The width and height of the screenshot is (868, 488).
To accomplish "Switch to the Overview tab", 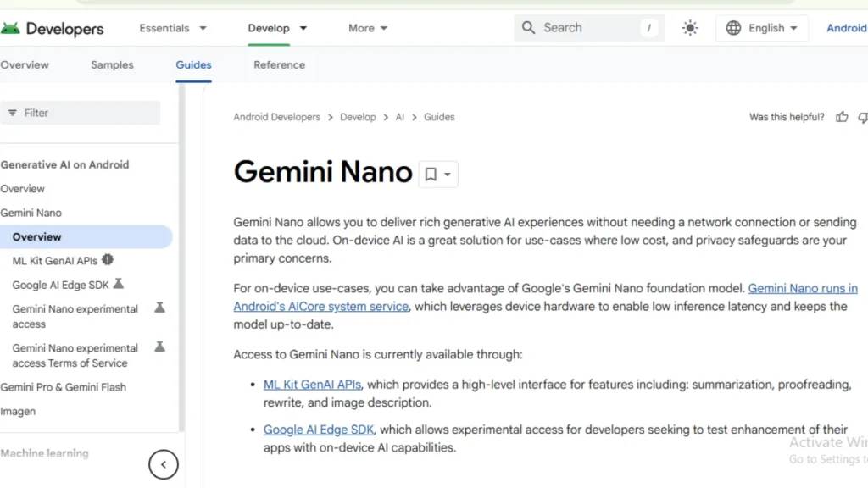I will pos(25,64).
